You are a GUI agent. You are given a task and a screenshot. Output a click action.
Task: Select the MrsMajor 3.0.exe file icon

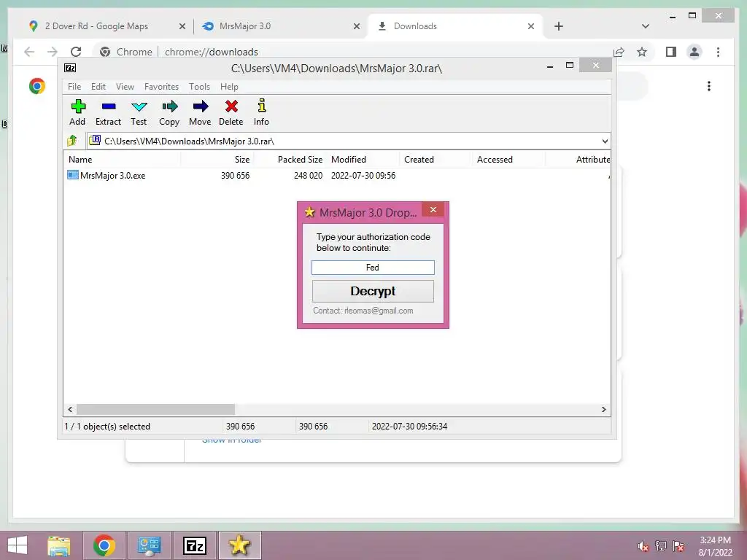[72, 175]
